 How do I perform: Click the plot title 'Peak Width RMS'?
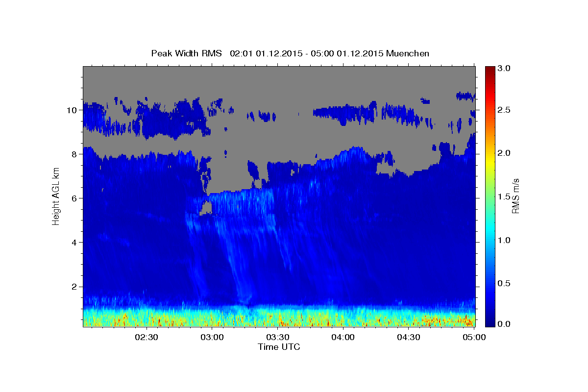click(x=186, y=53)
